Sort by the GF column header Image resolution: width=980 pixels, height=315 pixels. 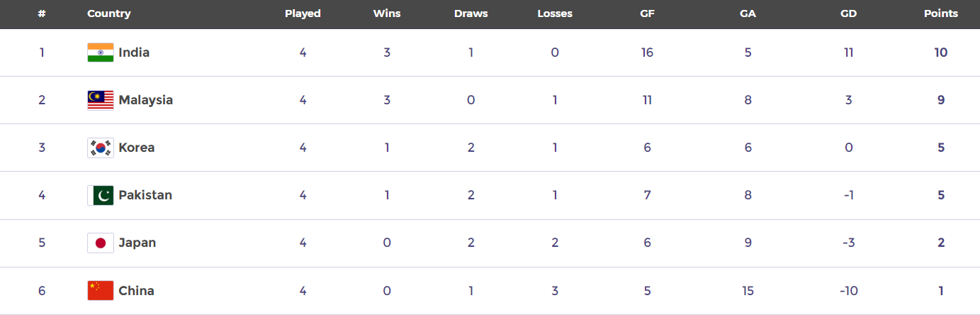coord(647,13)
